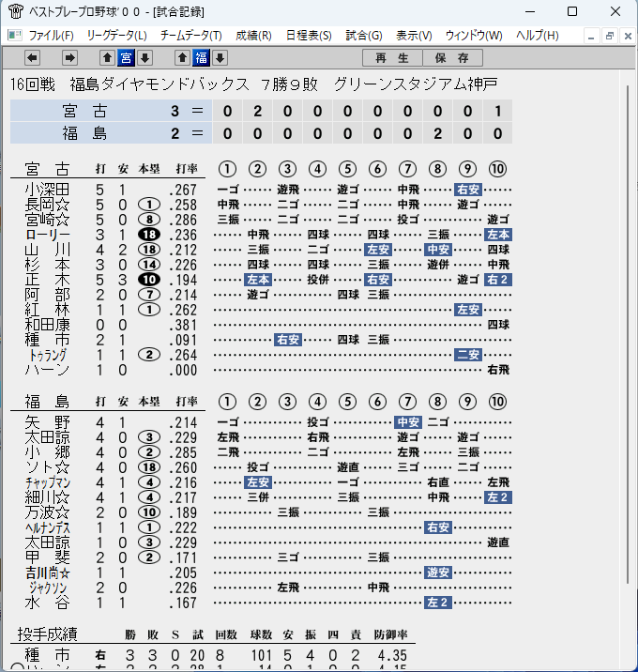Click the left arrow previous game button
This screenshot has width=638, height=672.
33,58
